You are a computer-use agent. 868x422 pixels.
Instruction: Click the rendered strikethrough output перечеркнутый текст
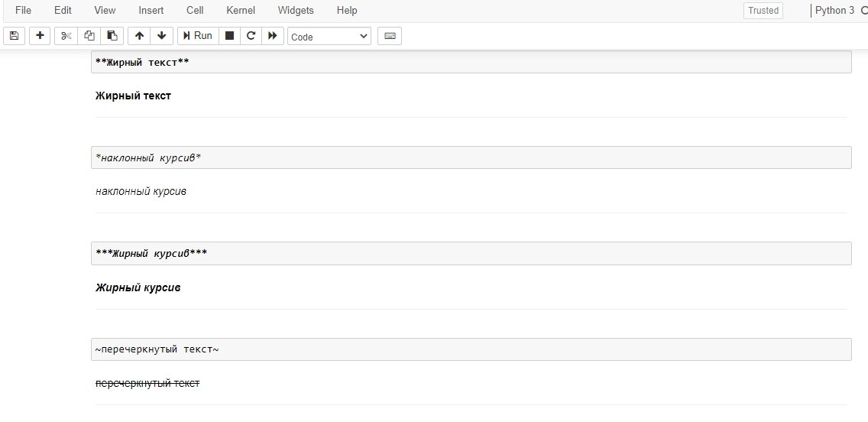pos(147,383)
